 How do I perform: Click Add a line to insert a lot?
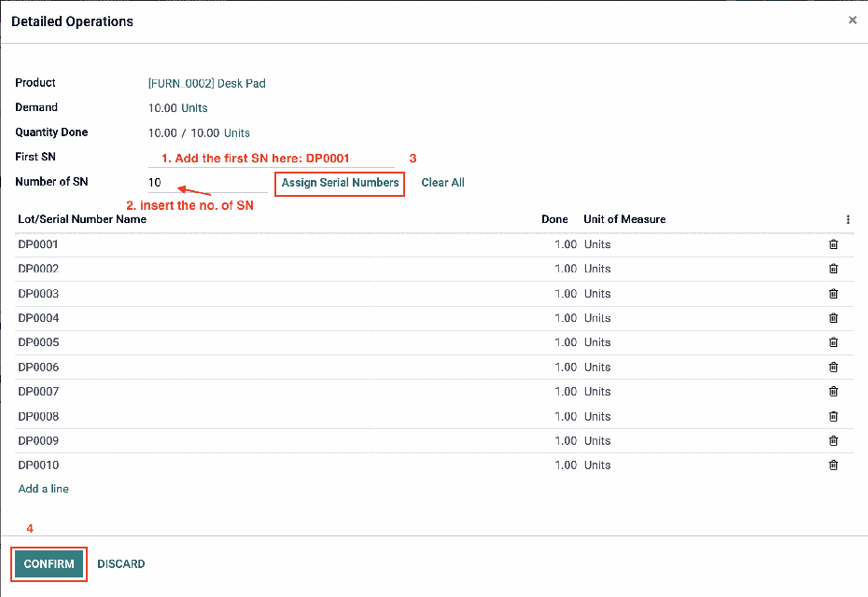coord(43,488)
